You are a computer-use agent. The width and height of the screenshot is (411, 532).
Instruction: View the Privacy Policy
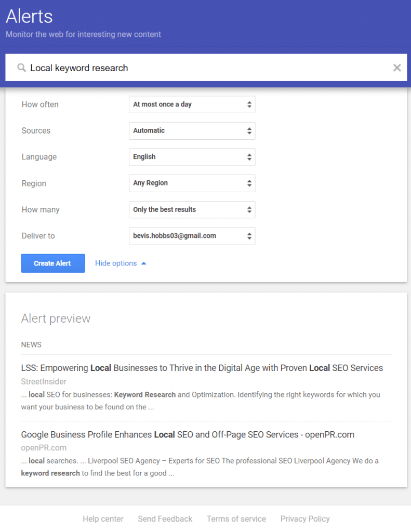[x=305, y=518]
